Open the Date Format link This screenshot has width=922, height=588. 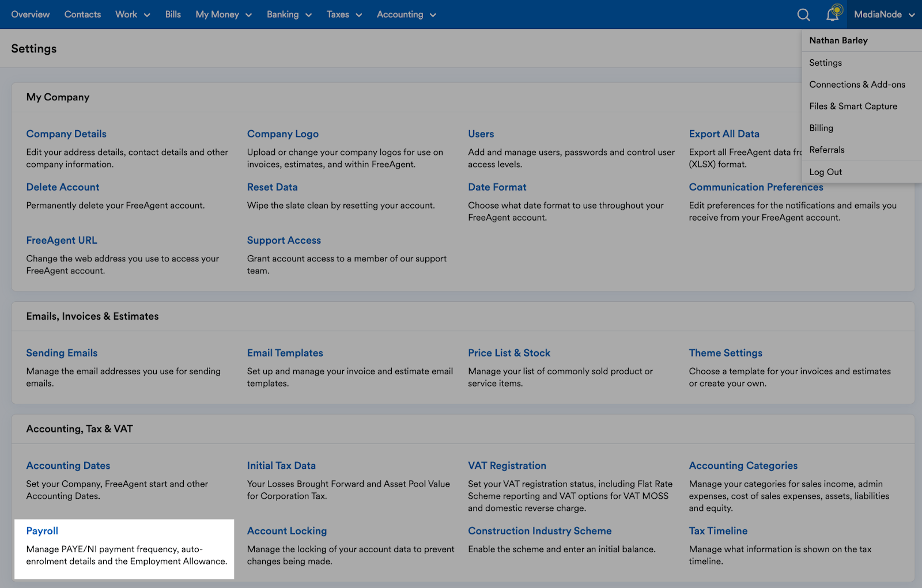pos(497,187)
